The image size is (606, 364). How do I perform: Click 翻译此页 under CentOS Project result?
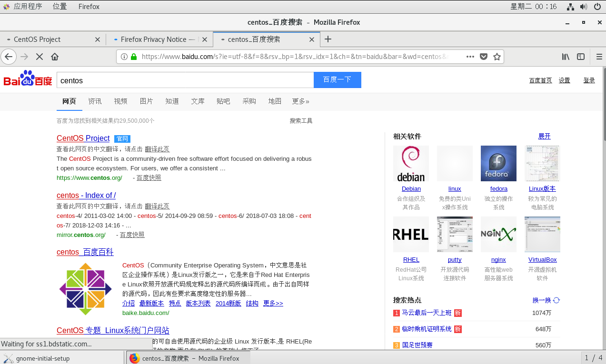click(157, 149)
